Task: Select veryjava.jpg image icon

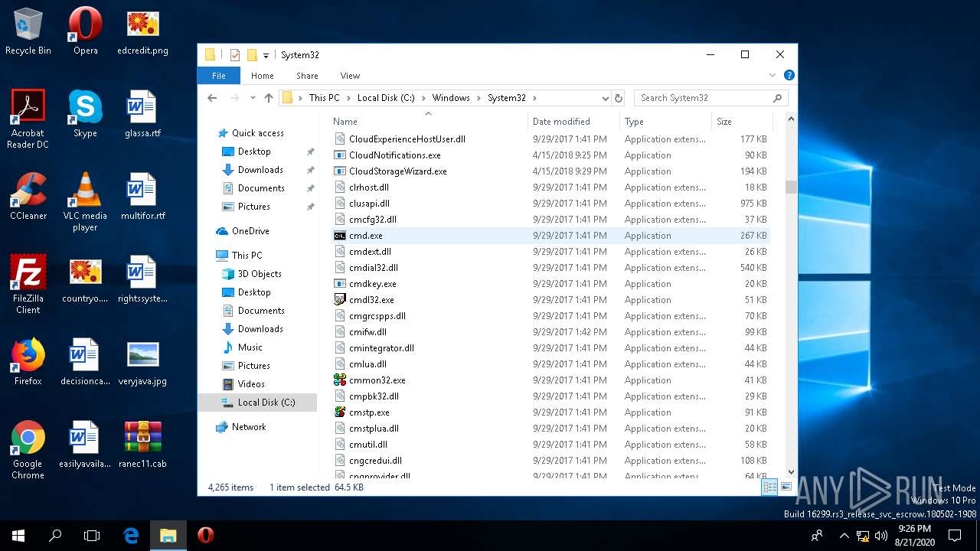Action: pos(142,362)
